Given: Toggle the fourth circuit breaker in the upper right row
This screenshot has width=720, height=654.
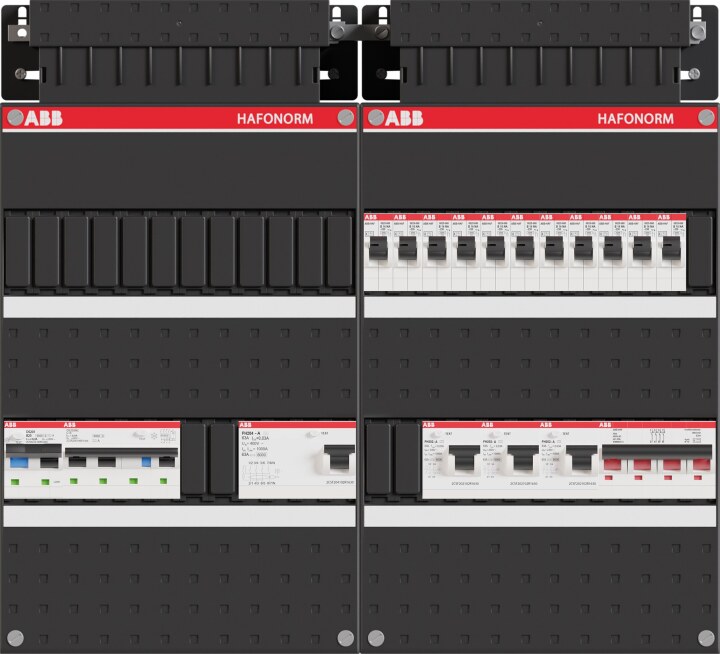Looking at the screenshot, I should point(466,248).
